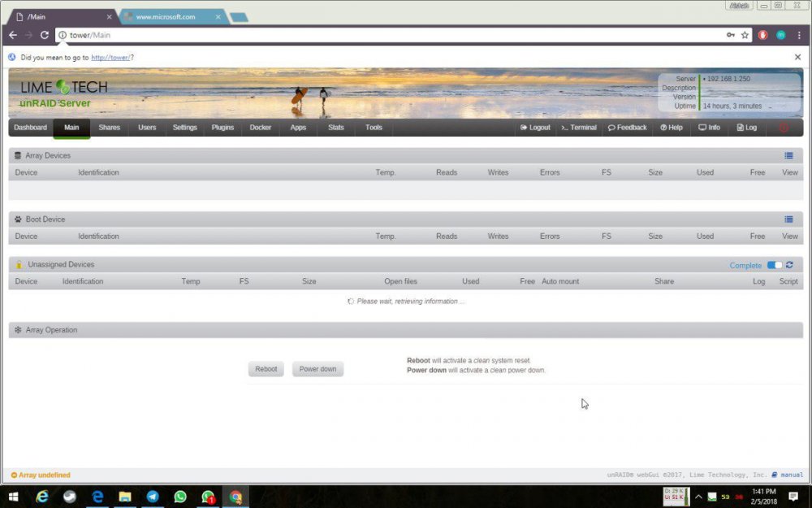Reload the page with the refresh icon
Screen dimensions: 812x508
click(45, 35)
